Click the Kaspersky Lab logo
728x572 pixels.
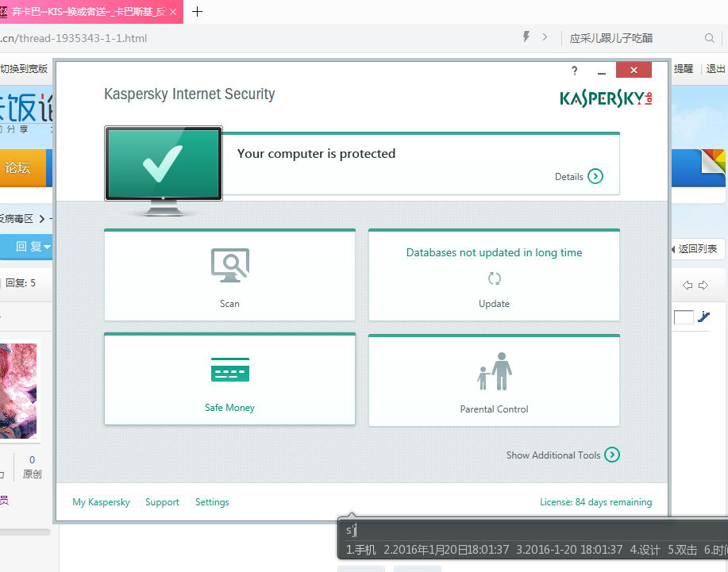606,98
